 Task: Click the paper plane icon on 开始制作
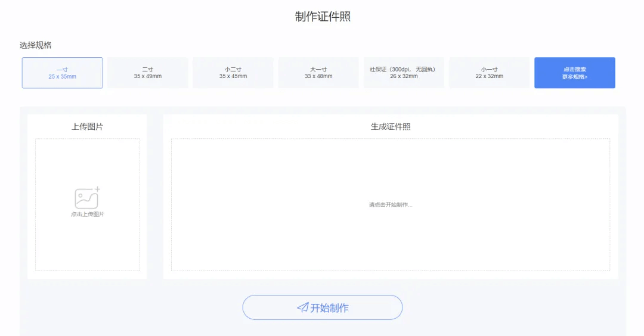tap(303, 307)
